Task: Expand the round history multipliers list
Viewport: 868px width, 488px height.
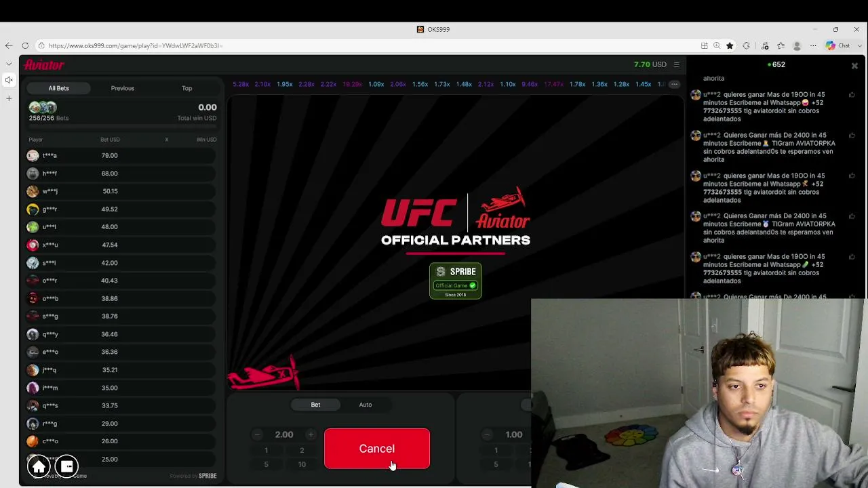Action: click(x=674, y=84)
